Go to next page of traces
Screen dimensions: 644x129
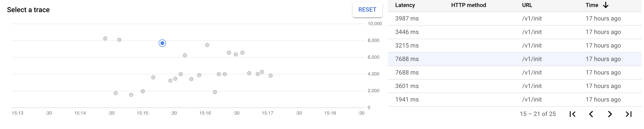click(x=610, y=114)
